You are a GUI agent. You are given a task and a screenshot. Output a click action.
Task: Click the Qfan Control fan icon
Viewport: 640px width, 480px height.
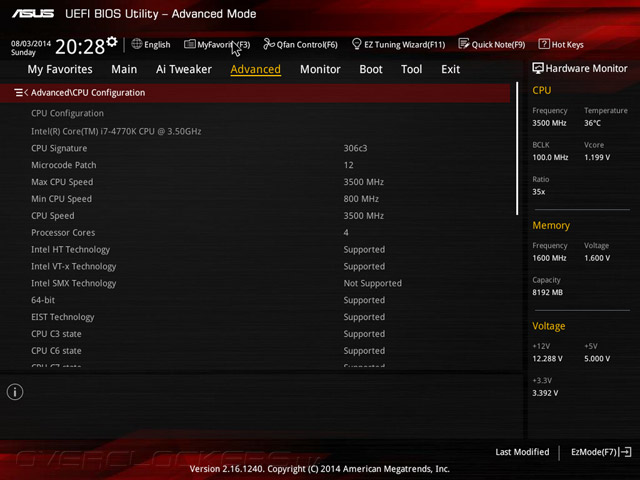pyautogui.click(x=269, y=44)
